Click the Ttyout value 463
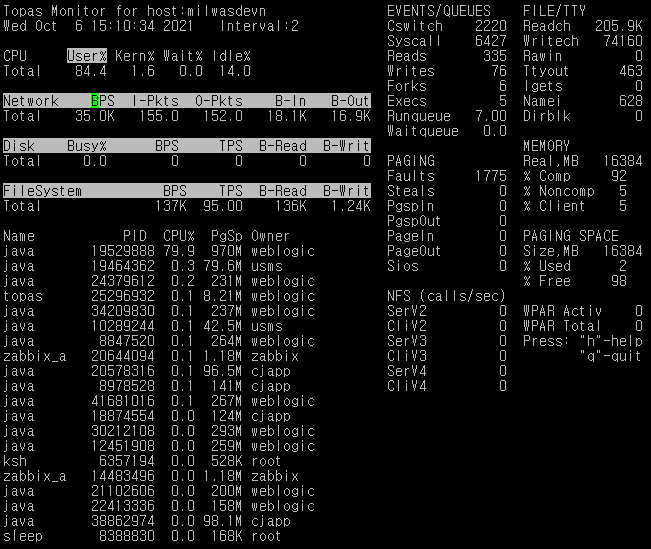Viewport: 651px width, 549px height. coord(631,71)
